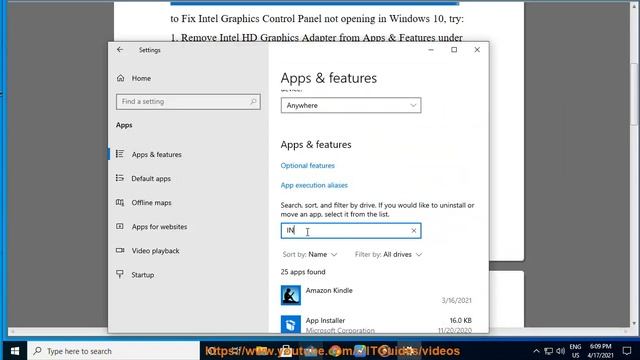This screenshot has width=640, height=360.
Task: Click the App Installer size 16.0 KB
Action: 460,320
